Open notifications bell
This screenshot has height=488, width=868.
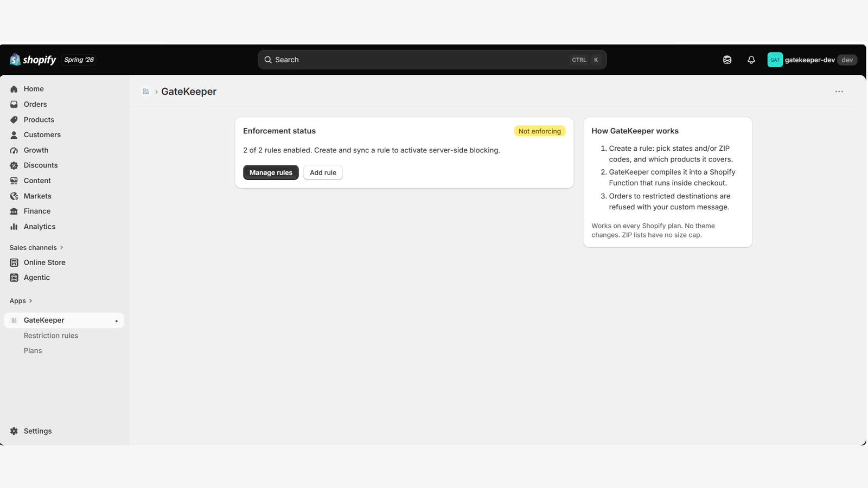click(751, 60)
